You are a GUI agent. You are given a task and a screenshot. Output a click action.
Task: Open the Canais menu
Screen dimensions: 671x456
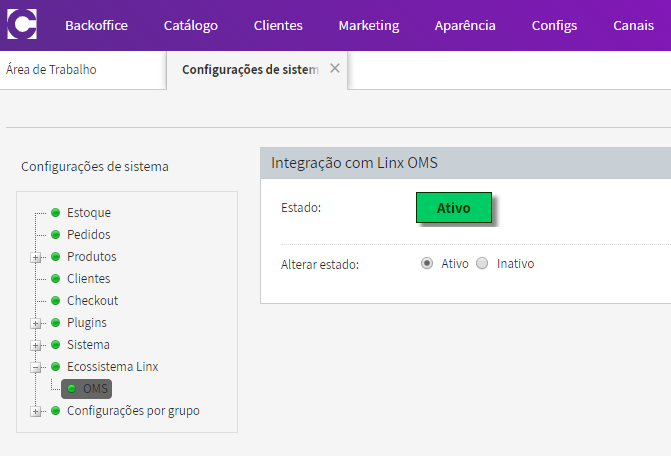coord(633,26)
